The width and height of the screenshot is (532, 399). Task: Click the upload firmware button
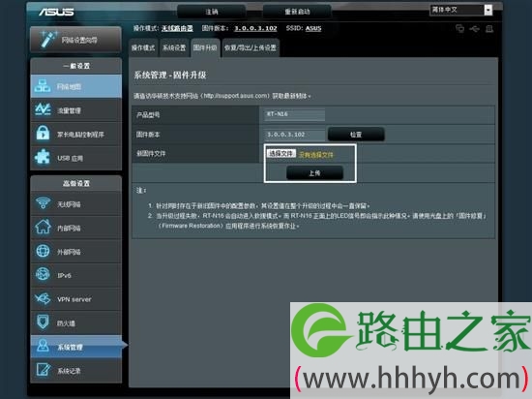314,173
